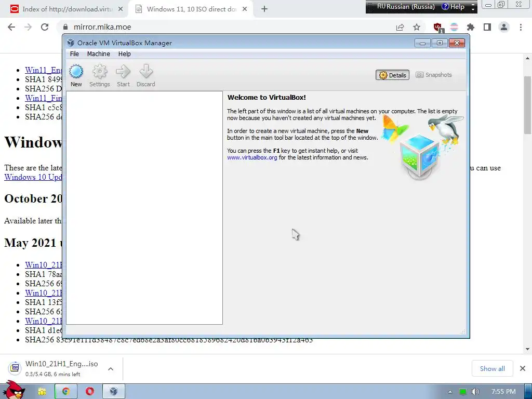
Task: Open the Chrome profile avatar
Action: tap(504, 27)
